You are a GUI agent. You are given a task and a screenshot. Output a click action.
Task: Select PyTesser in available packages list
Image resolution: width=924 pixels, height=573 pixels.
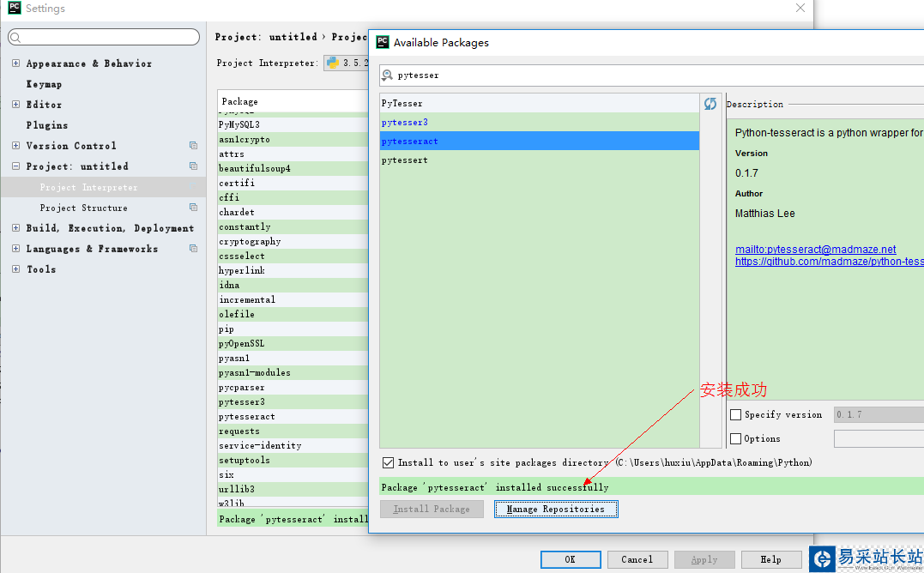539,103
